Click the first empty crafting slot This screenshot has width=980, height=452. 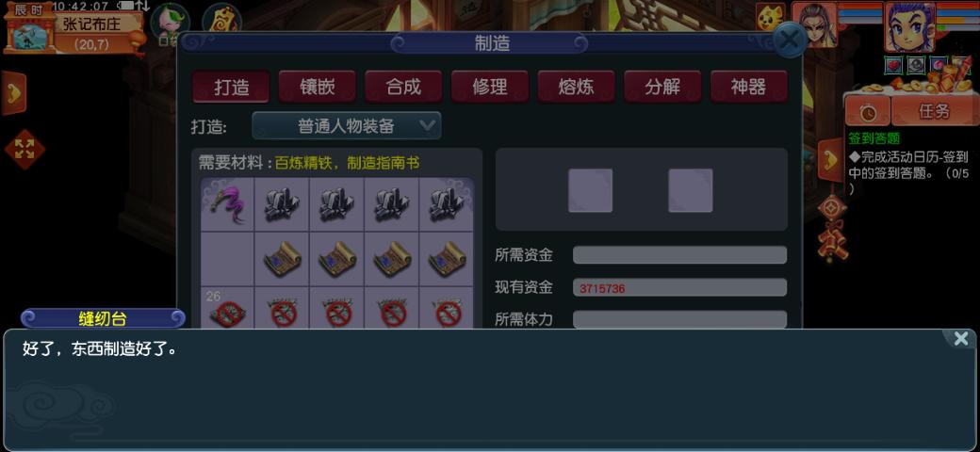click(x=590, y=190)
